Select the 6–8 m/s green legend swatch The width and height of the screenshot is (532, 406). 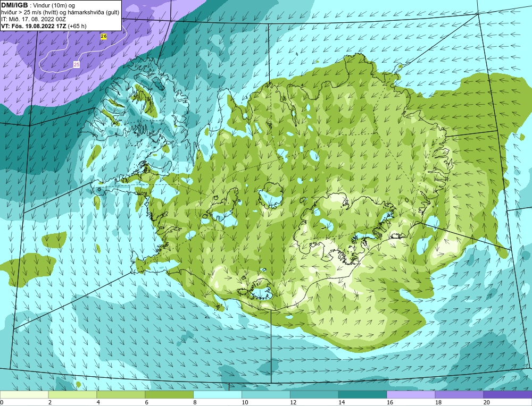pyautogui.click(x=169, y=395)
